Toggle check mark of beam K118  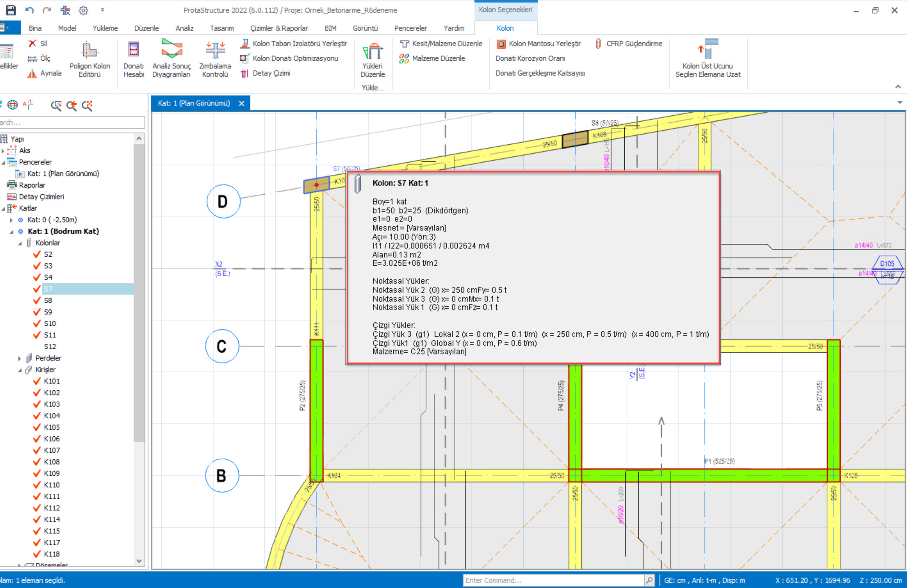point(37,554)
